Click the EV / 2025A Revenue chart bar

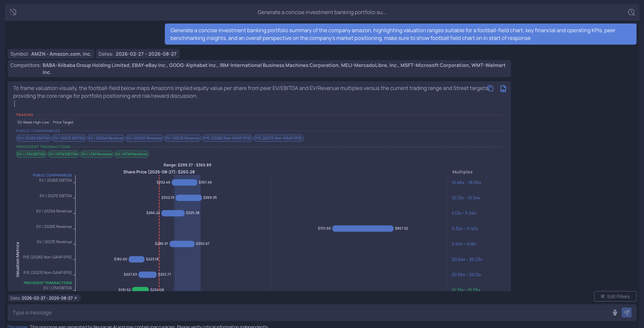(173, 213)
